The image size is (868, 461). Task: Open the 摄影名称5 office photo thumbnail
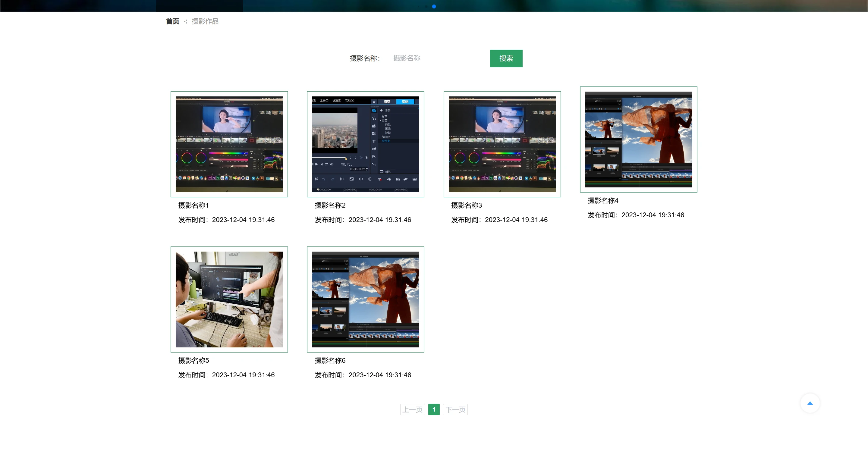point(229,299)
